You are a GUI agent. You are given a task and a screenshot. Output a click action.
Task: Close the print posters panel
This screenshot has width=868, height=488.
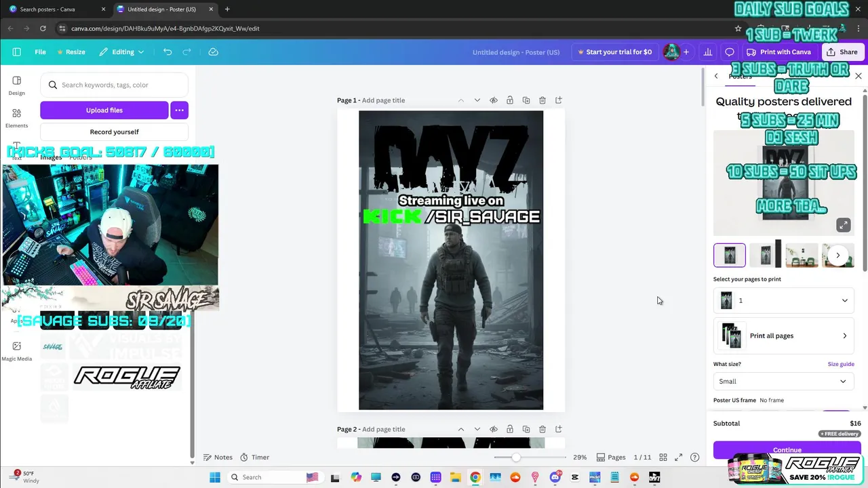859,76
